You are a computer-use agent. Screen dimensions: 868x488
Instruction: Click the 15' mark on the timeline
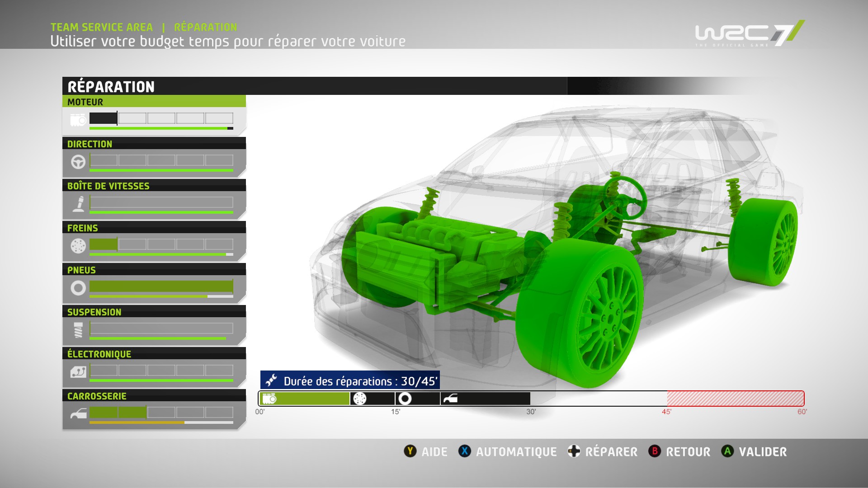point(396,412)
